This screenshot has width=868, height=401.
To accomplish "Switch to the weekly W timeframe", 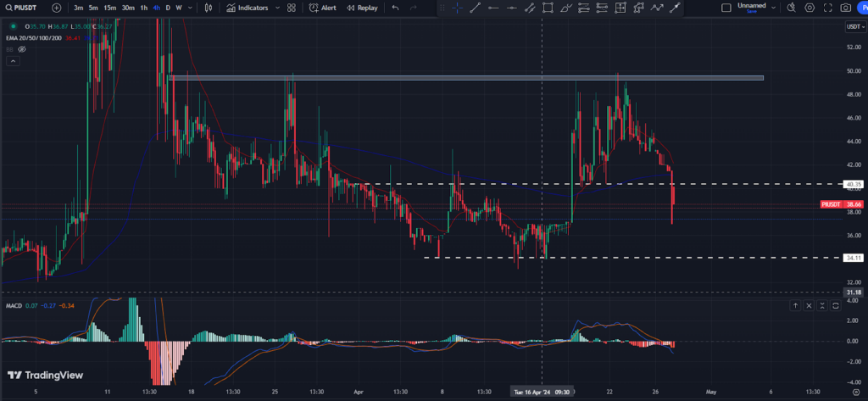I will (x=179, y=8).
